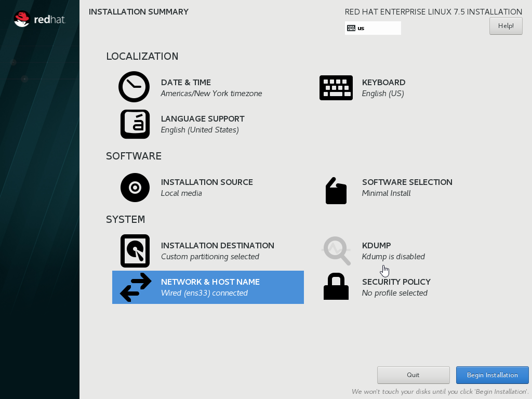Click the Red Hat logo
Screen dimensions: 532x399
point(39,19)
